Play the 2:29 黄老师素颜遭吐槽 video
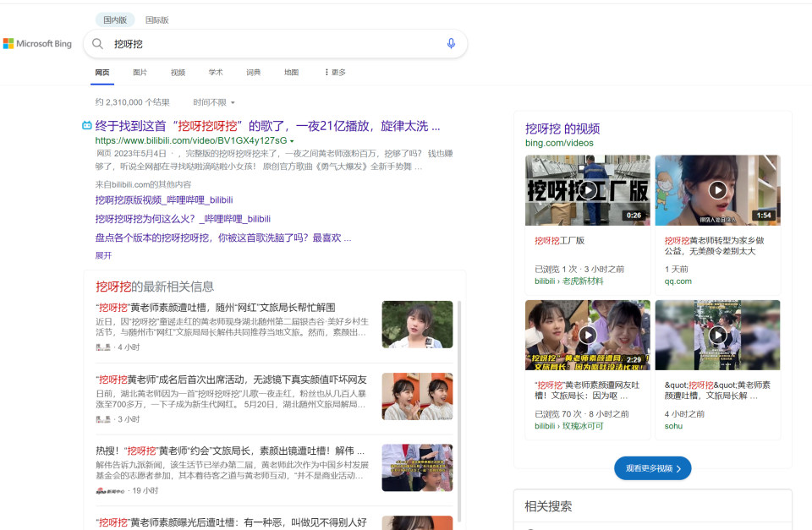 (x=587, y=335)
